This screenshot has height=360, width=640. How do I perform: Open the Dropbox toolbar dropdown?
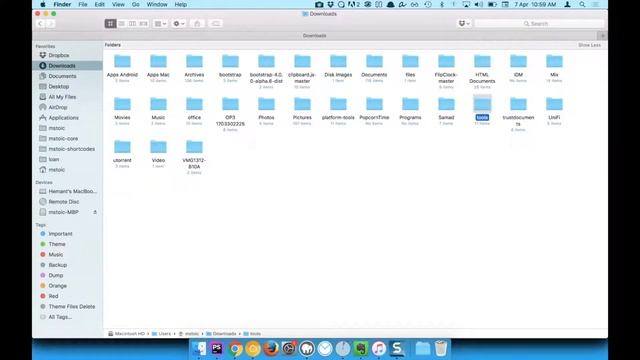pyautogui.click(x=464, y=24)
